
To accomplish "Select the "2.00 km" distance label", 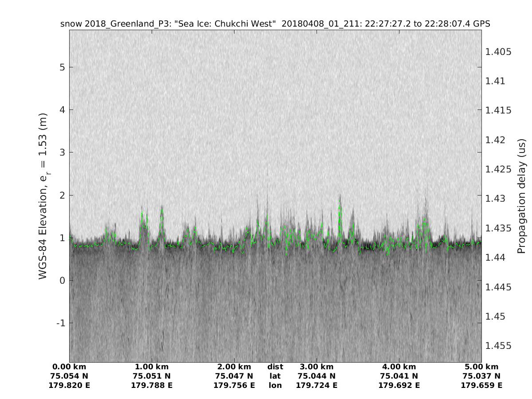I will (x=234, y=367).
